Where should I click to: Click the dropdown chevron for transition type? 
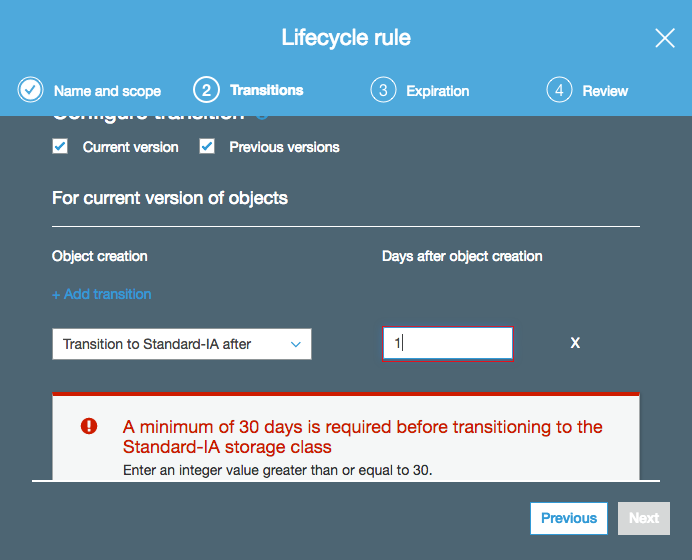296,344
